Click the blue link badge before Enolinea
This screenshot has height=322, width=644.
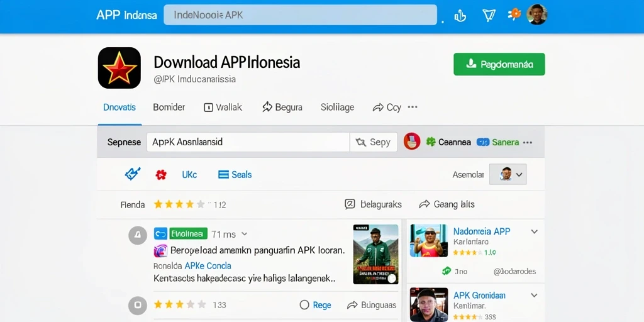pos(160,234)
